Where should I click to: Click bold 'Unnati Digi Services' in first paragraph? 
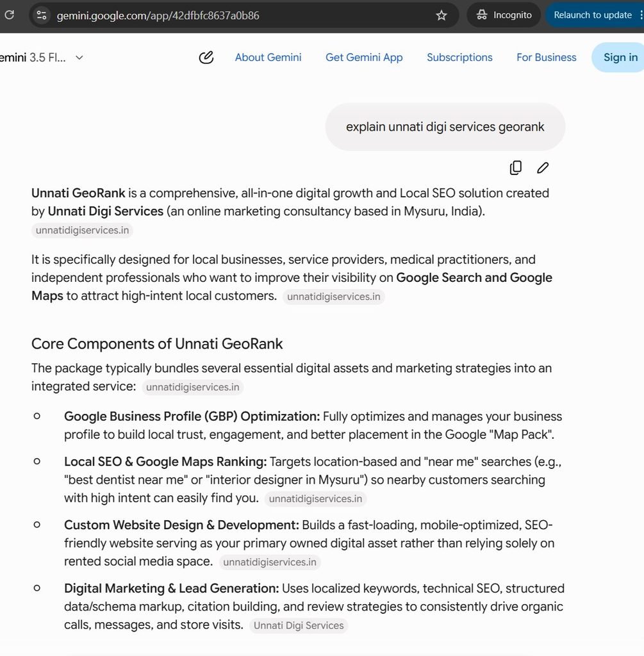[x=106, y=211]
